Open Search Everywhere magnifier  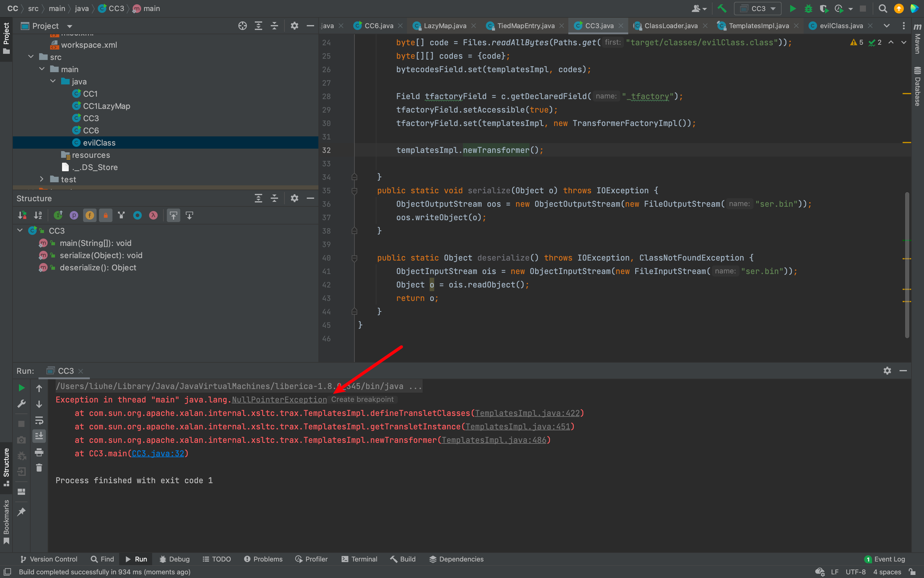pyautogui.click(x=883, y=9)
